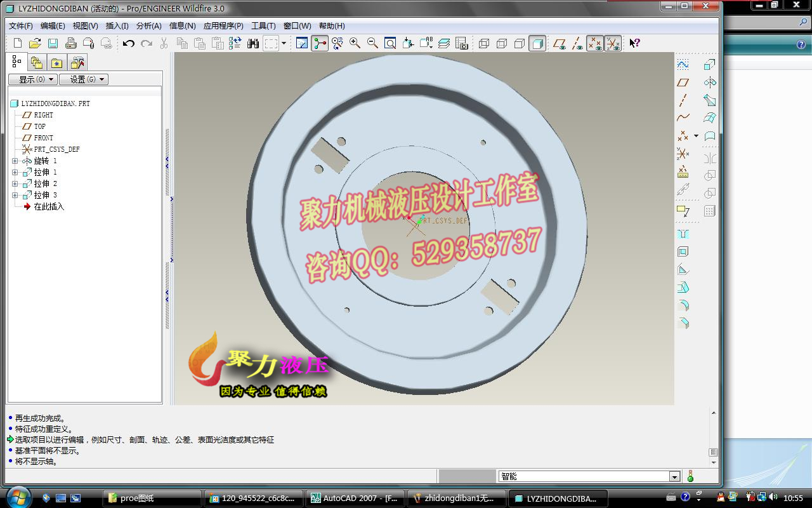Select the Wireframe display style

(x=483, y=43)
